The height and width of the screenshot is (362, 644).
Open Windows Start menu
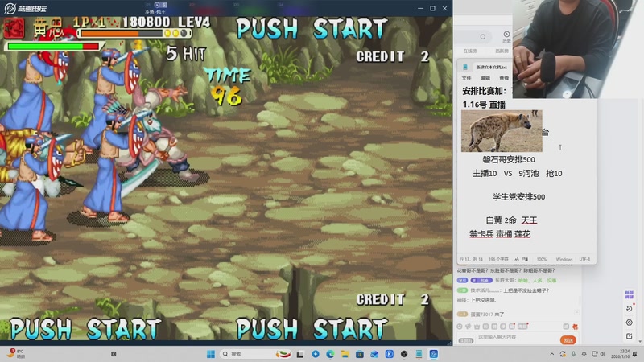pyautogui.click(x=211, y=354)
